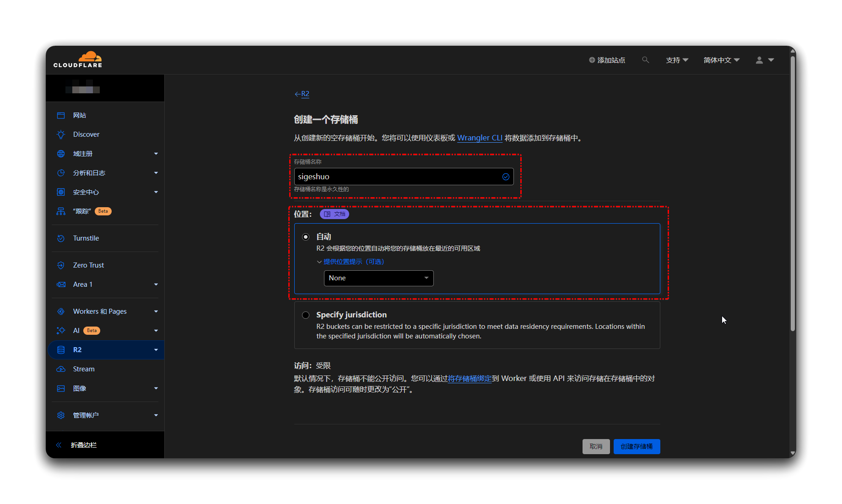
Task: Click the Area 1 envelope icon
Action: [61, 284]
